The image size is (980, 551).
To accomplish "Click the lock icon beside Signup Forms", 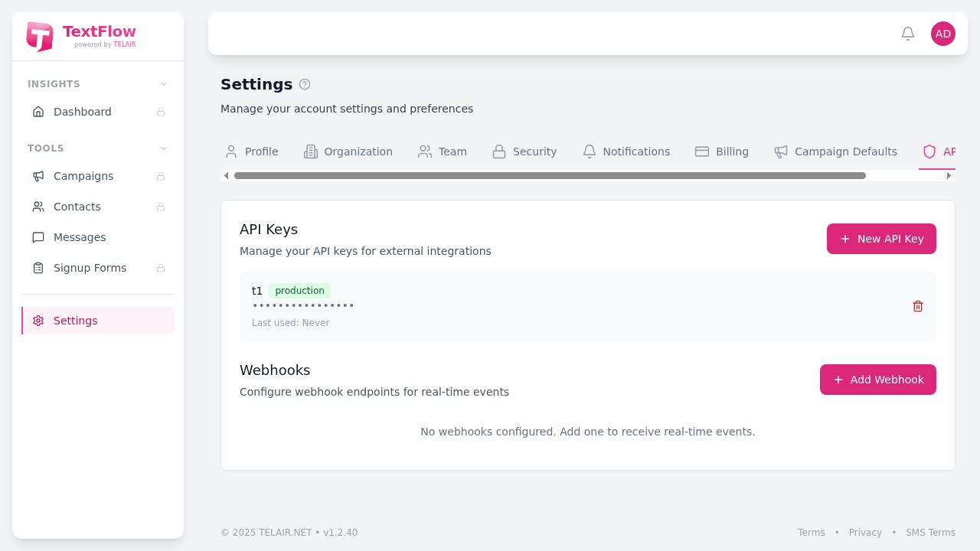I will tap(161, 268).
